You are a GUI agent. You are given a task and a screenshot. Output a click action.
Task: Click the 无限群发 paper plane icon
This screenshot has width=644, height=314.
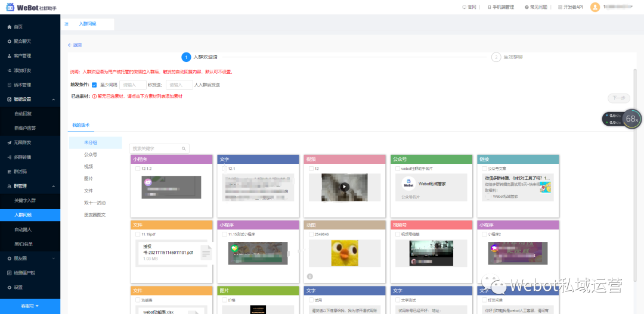(10, 143)
